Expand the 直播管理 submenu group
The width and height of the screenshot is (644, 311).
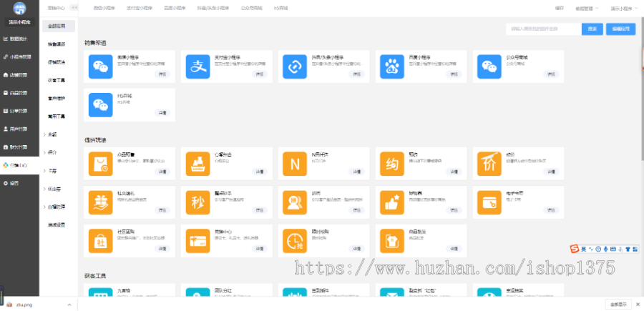(54, 207)
